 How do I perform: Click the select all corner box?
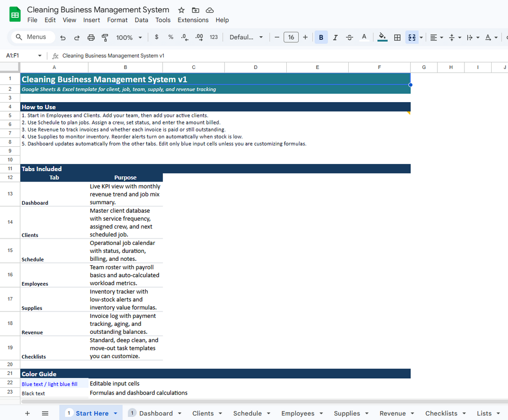[9, 67]
